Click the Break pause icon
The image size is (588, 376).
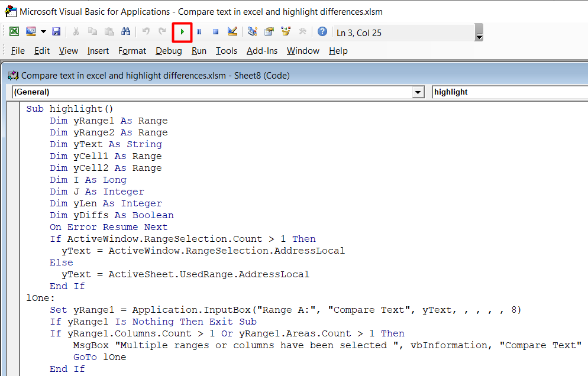pyautogui.click(x=199, y=32)
